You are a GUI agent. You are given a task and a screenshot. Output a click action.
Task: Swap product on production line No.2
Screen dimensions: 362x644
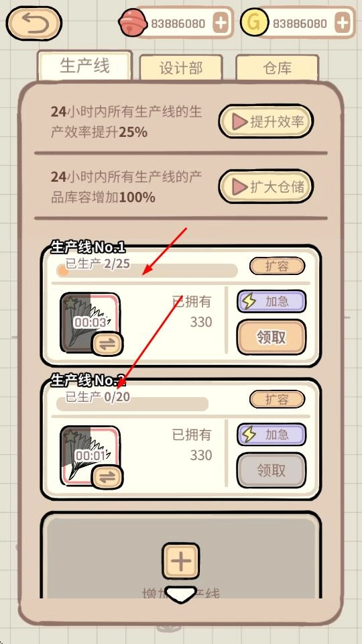(x=107, y=477)
